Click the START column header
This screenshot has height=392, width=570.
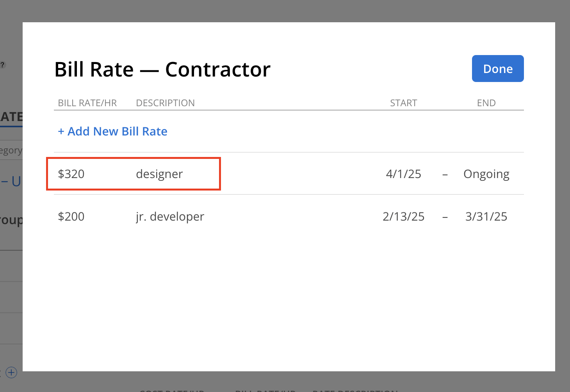404,103
